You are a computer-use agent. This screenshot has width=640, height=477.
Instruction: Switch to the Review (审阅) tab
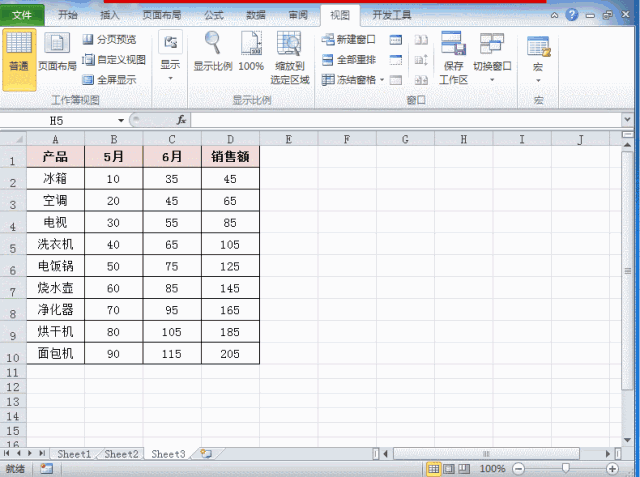click(298, 15)
